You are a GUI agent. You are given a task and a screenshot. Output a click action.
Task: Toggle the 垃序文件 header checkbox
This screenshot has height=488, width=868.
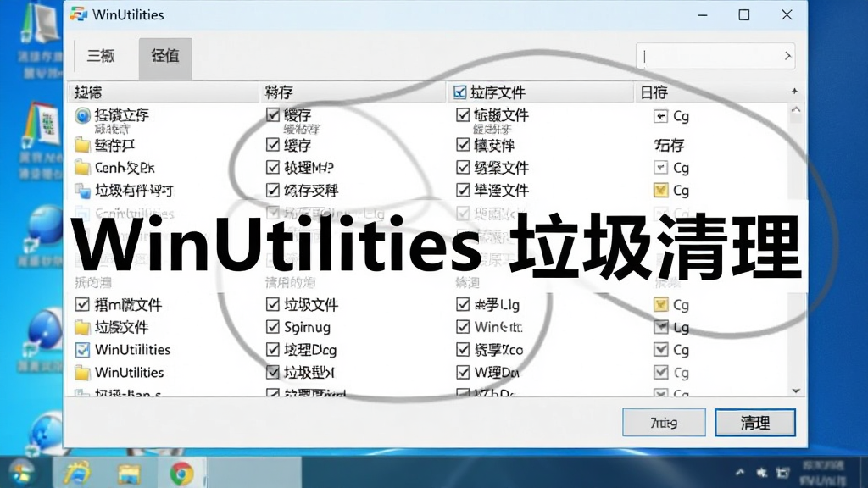(459, 91)
